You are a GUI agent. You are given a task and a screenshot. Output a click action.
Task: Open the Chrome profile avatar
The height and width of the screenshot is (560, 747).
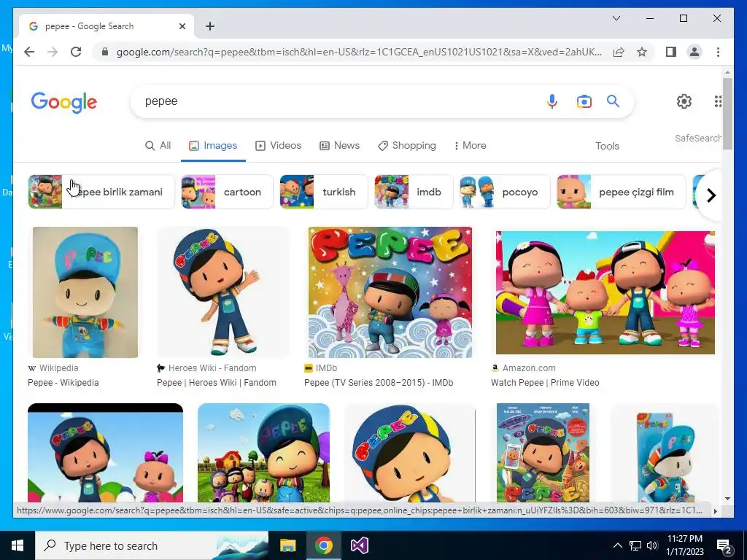[694, 52]
